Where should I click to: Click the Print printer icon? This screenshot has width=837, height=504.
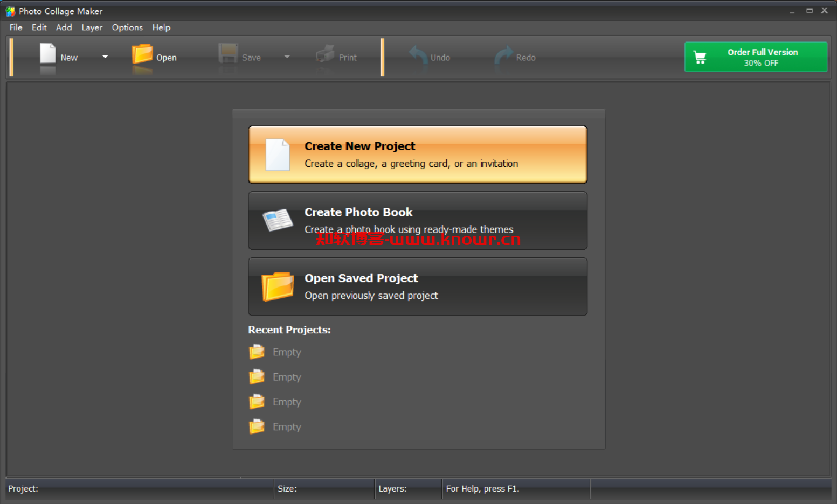[325, 54]
